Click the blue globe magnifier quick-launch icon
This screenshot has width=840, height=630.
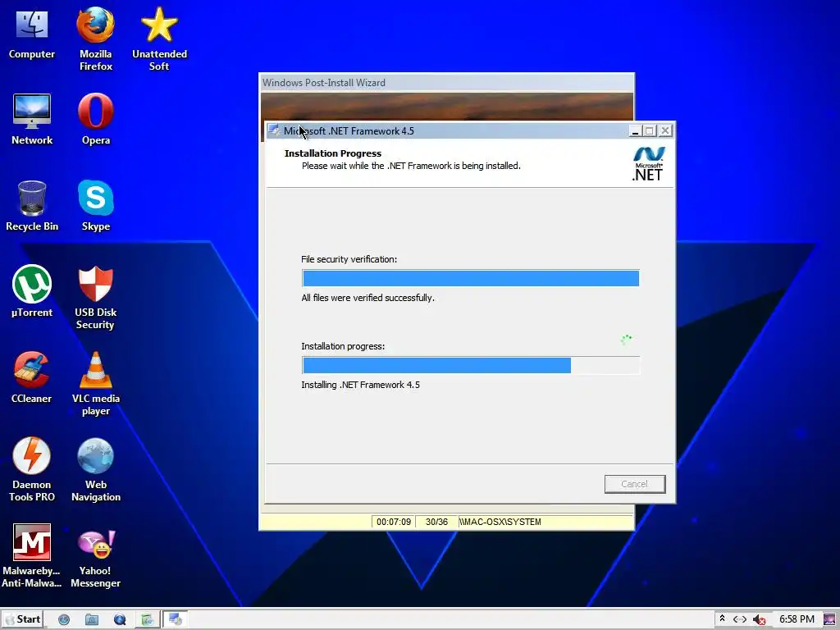click(x=120, y=620)
